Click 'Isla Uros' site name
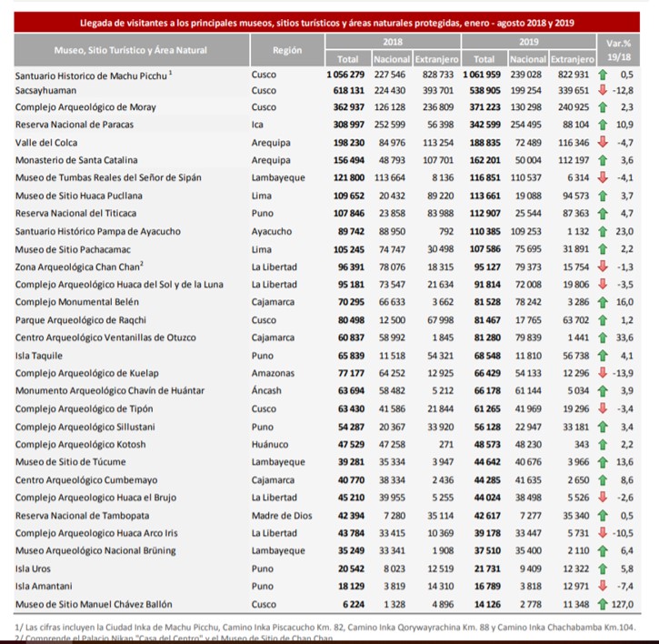Viewport: 659px width, 644px height. (33, 569)
